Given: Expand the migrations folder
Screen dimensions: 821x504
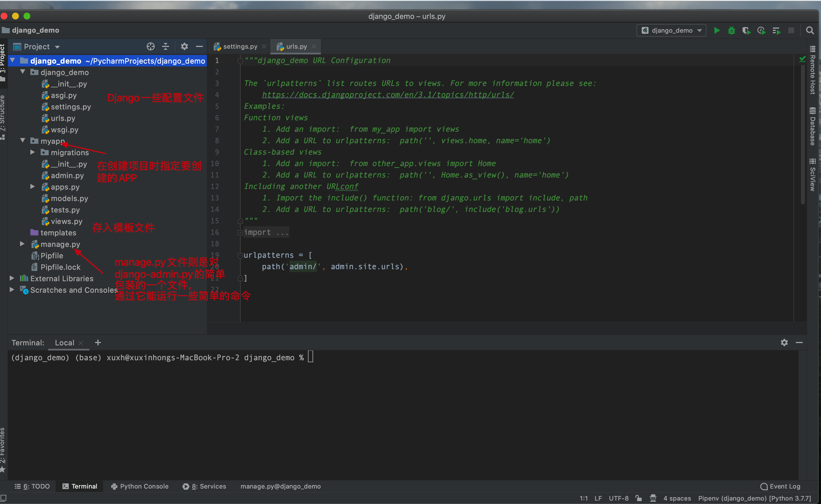Looking at the screenshot, I should 33,152.
